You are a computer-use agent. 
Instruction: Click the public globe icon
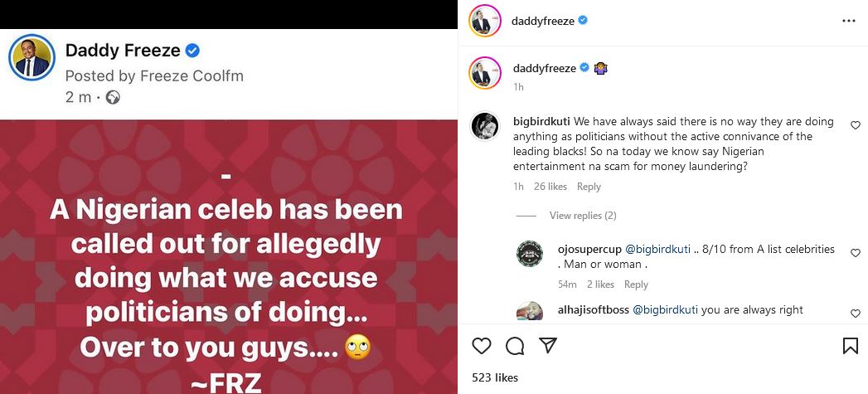pyautogui.click(x=113, y=98)
